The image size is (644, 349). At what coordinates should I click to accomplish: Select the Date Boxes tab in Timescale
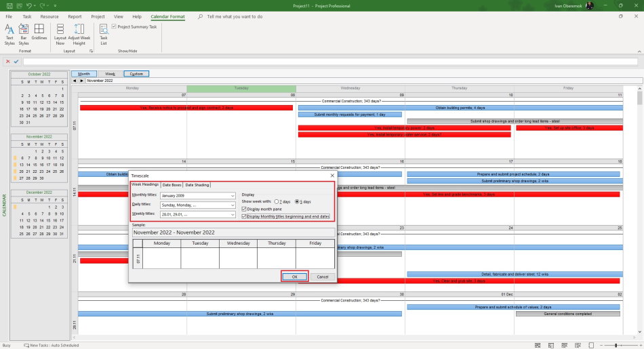(172, 185)
